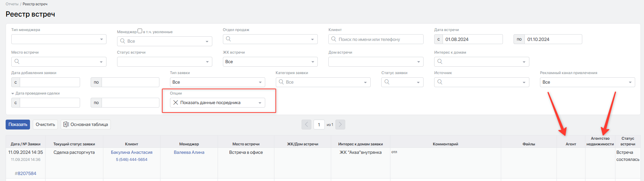Click the Показать button
This screenshot has width=644, height=181.
pyautogui.click(x=18, y=125)
